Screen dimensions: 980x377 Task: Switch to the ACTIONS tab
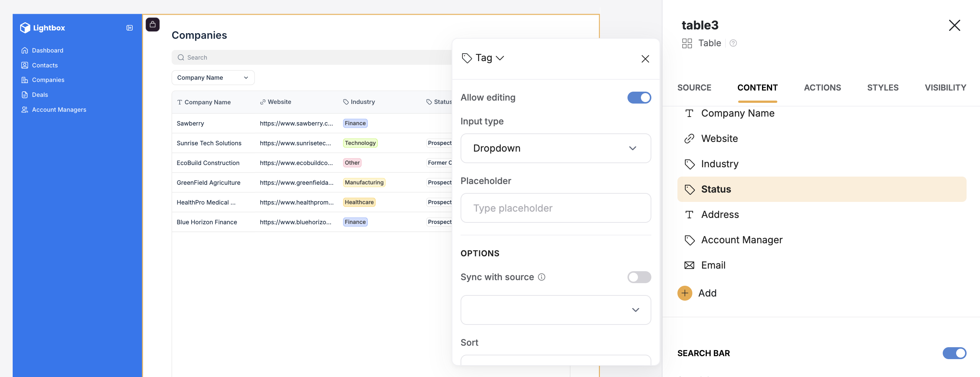pos(822,88)
